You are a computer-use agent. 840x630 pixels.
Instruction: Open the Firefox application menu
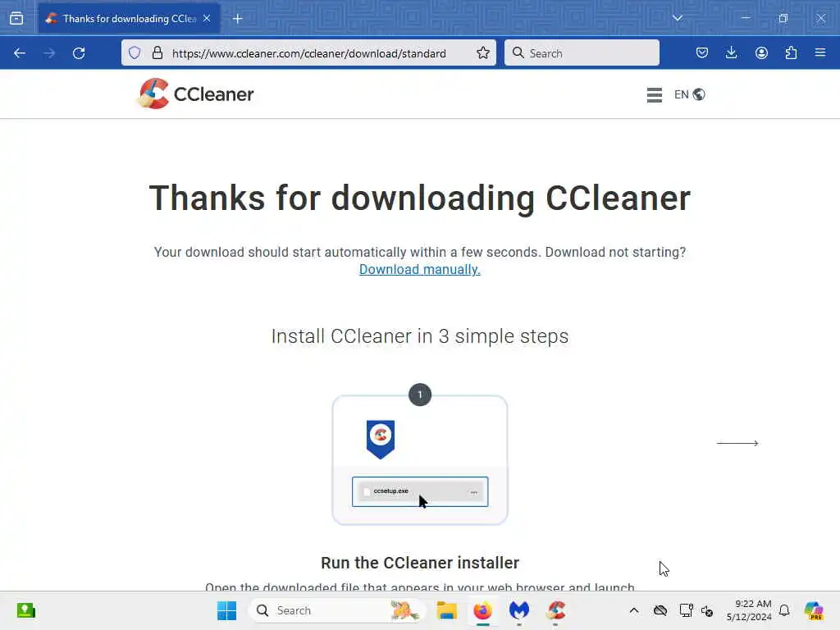coord(820,52)
